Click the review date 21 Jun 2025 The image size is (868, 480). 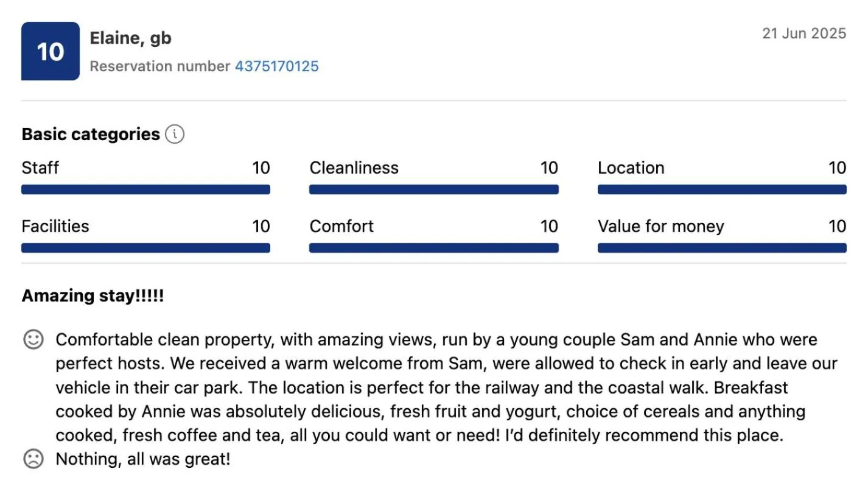click(x=804, y=34)
